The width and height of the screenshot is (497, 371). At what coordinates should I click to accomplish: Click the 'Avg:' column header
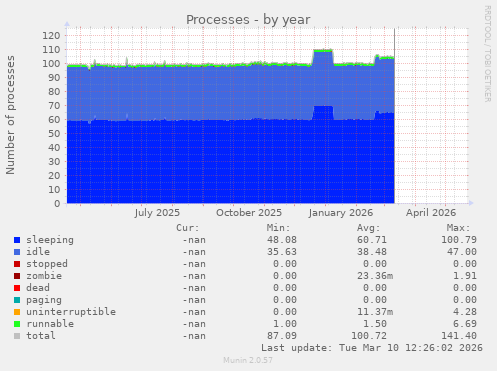click(368, 228)
